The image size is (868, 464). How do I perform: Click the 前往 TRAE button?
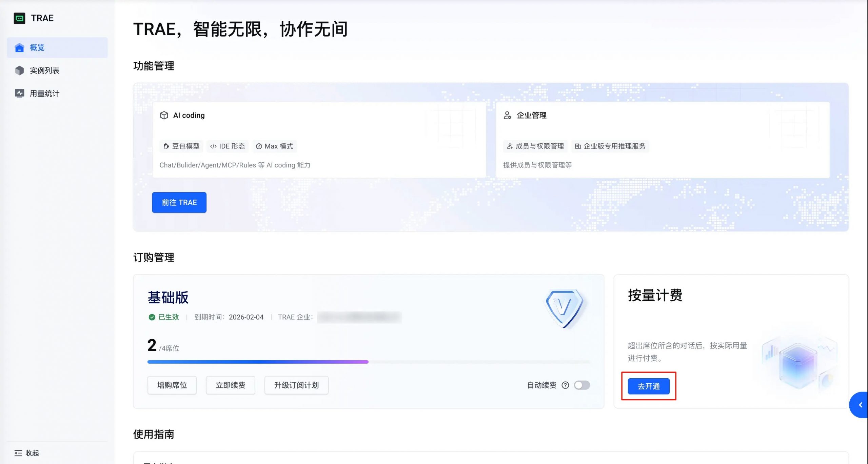[179, 202]
